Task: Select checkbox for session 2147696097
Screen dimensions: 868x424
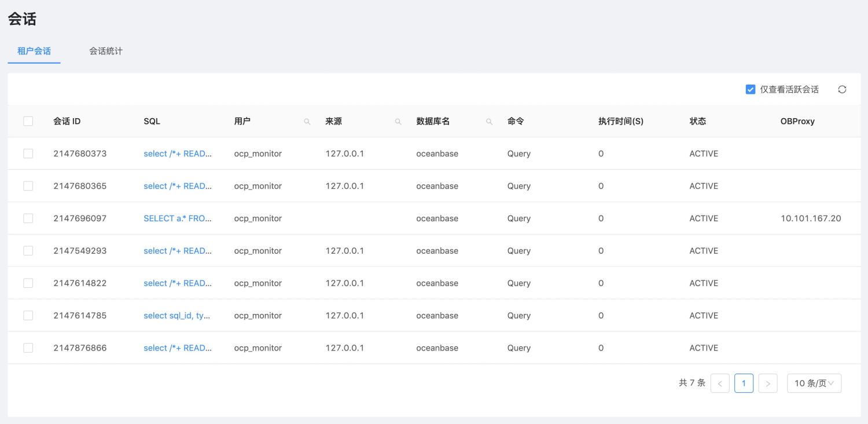Action: pos(28,218)
